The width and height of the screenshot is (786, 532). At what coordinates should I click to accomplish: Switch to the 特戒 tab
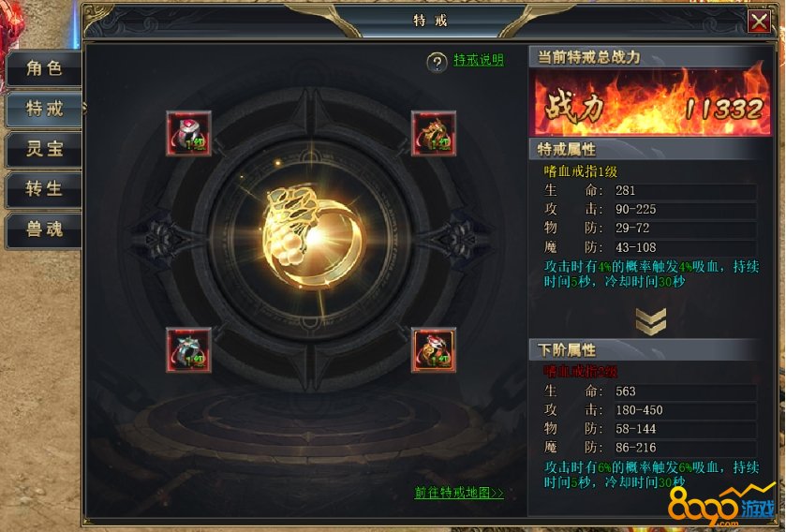[44, 109]
